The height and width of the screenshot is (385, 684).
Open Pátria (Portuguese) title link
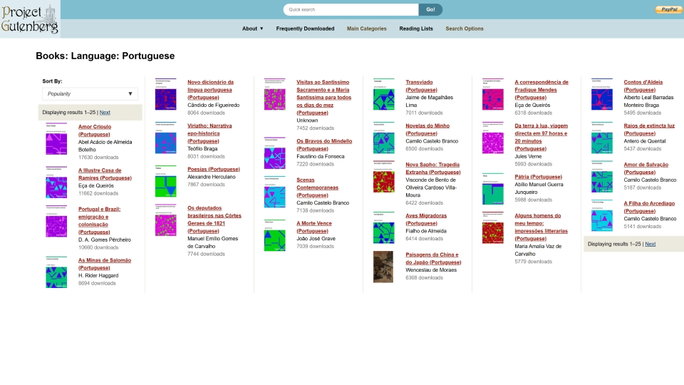(x=538, y=177)
